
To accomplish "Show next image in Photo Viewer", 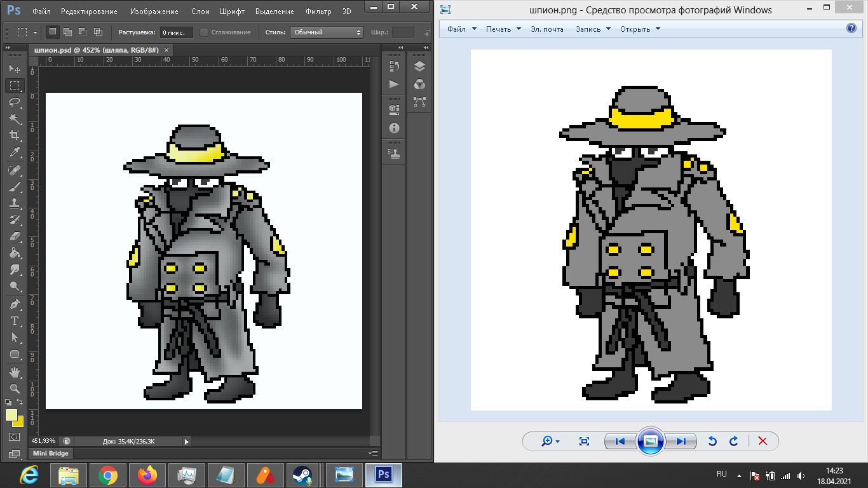I will coord(681,441).
